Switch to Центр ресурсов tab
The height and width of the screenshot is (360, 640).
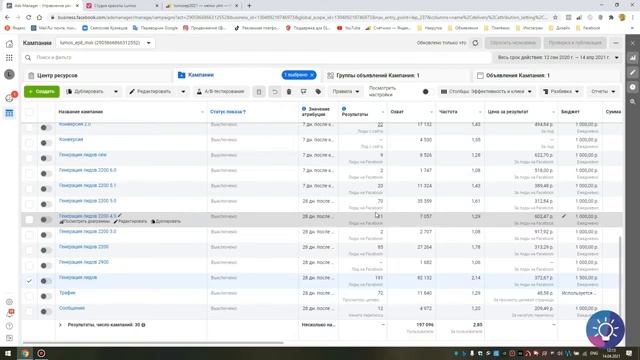[x=97, y=76]
